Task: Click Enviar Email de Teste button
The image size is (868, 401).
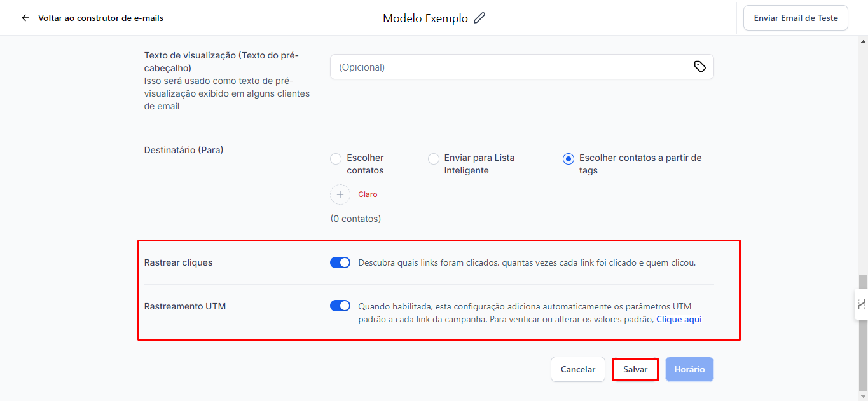Action: click(796, 18)
